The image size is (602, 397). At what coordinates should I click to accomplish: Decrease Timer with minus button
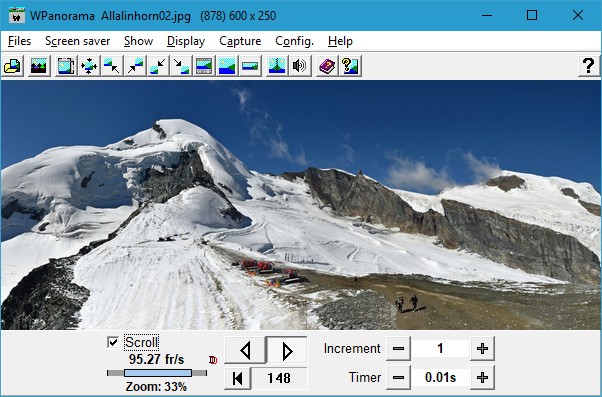399,378
